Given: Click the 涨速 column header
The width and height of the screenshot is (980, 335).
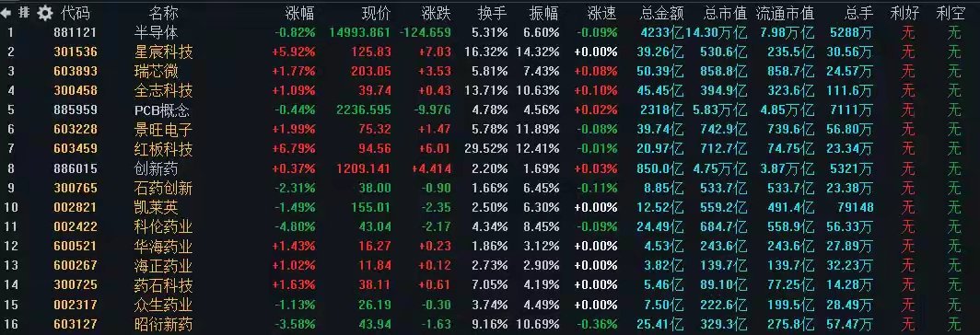Looking at the screenshot, I should click(601, 12).
